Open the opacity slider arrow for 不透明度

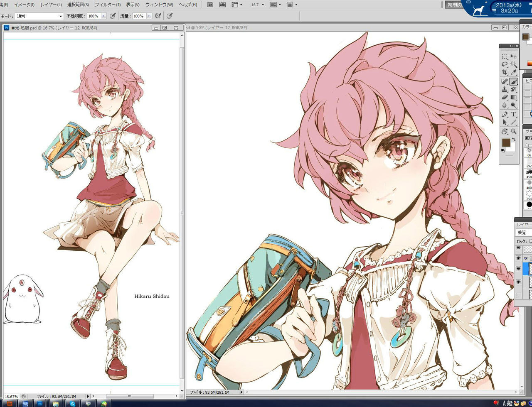[104, 16]
